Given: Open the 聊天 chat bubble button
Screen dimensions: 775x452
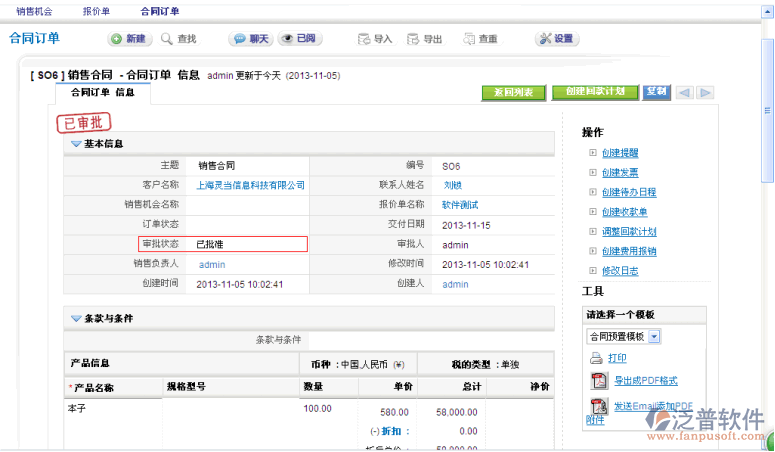Looking at the screenshot, I should point(250,39).
